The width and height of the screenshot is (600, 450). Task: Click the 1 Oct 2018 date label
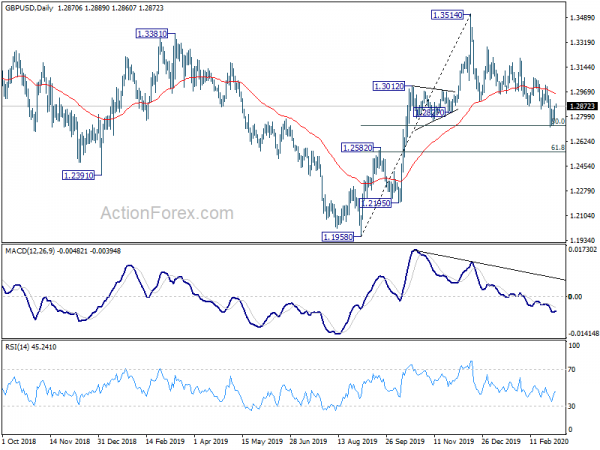[20, 441]
